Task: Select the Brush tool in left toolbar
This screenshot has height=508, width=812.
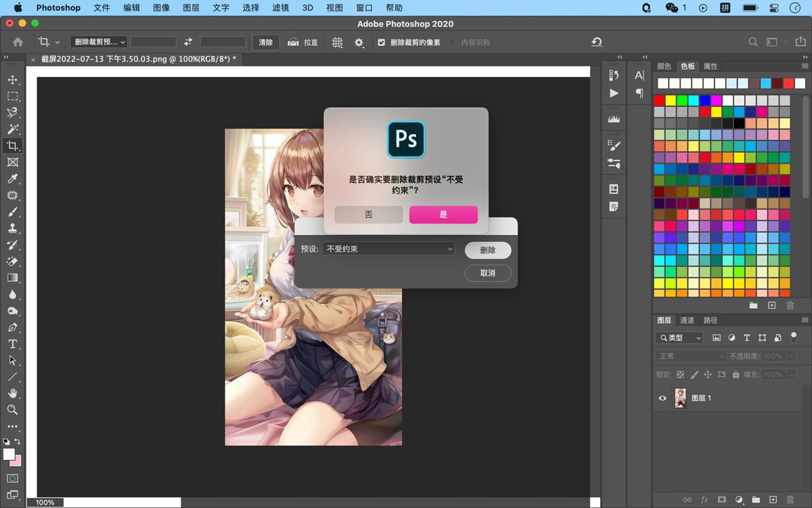Action: 12,212
